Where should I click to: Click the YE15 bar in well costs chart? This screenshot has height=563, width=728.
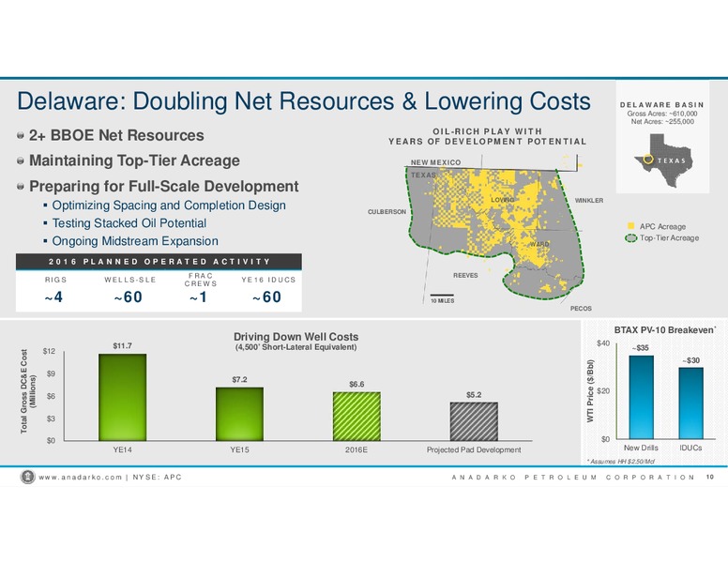[239, 414]
